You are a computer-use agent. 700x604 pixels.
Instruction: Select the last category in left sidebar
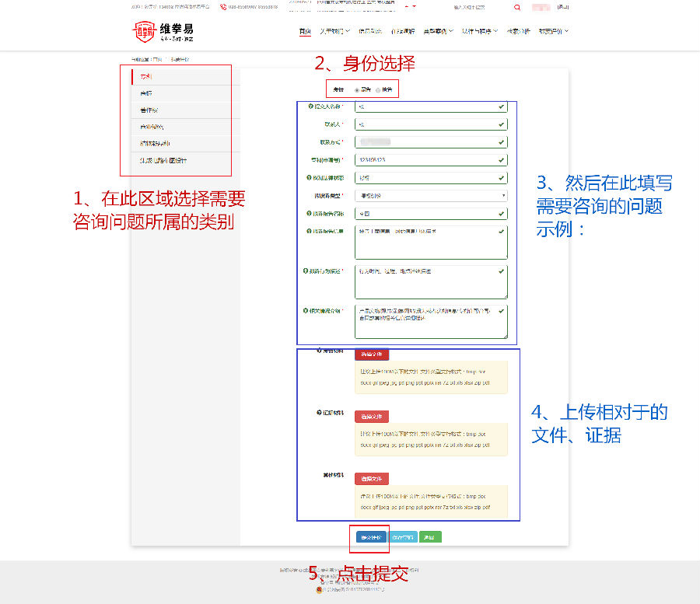point(181,161)
